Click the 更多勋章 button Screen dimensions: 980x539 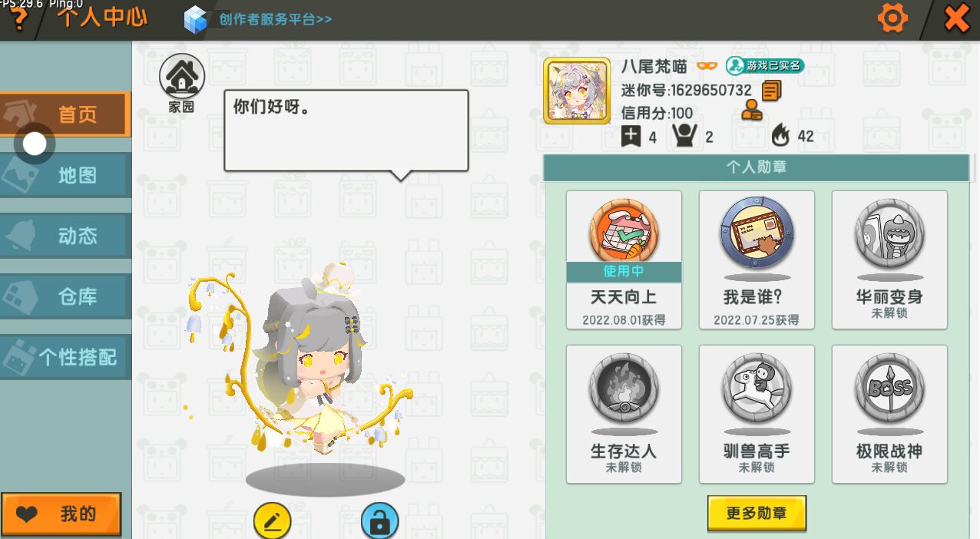pyautogui.click(x=757, y=514)
